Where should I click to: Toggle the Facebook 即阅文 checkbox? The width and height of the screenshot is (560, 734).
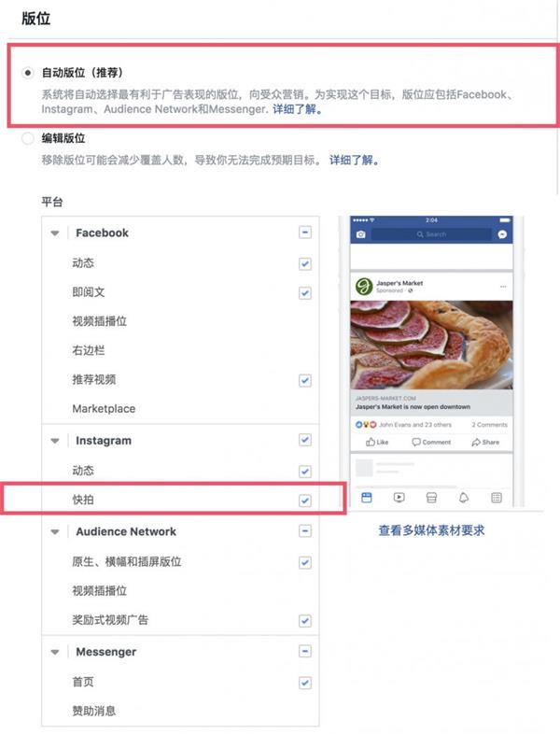[305, 293]
